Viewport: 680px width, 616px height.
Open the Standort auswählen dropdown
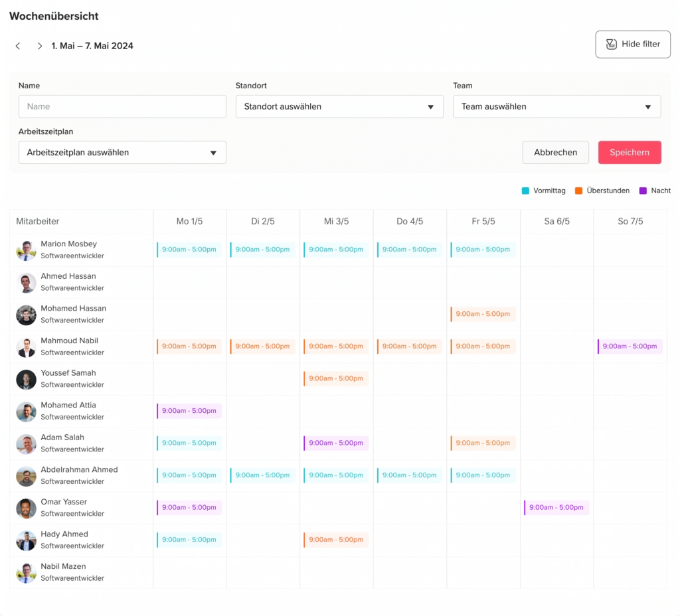pyautogui.click(x=339, y=107)
